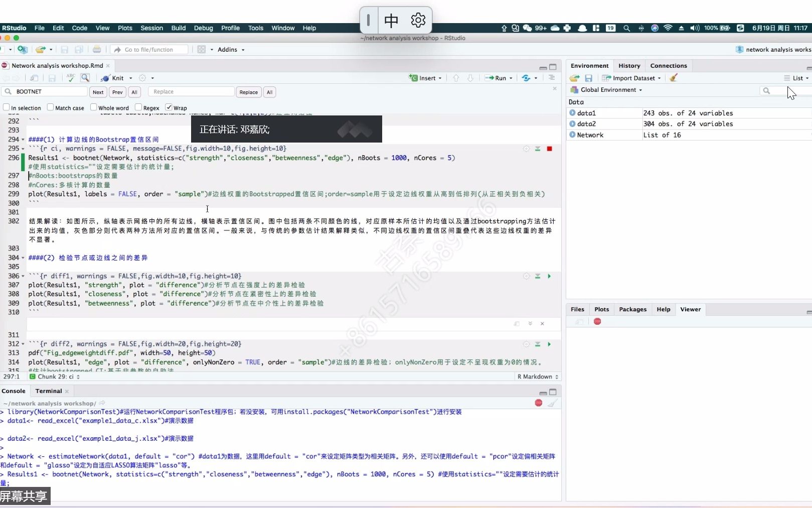The height and width of the screenshot is (508, 812).
Task: Switch to the History tab
Action: tap(629, 66)
